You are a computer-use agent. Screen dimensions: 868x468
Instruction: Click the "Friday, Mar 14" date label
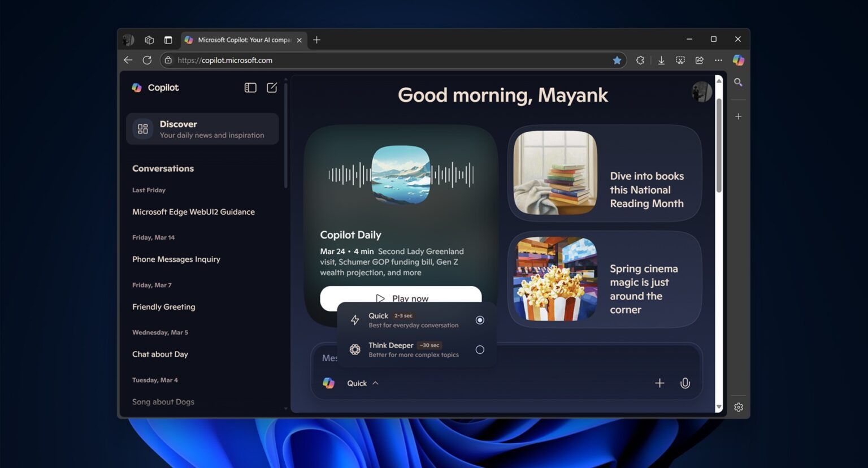pyautogui.click(x=153, y=237)
